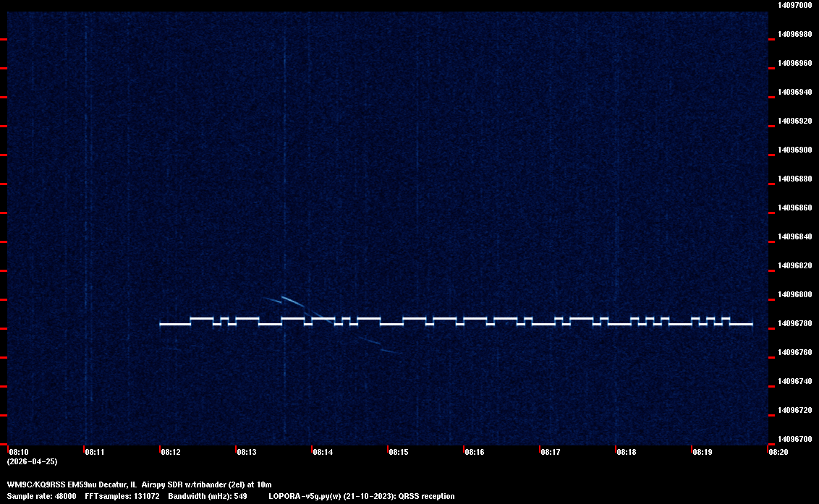Click the Sample rate: 48000 text
This screenshot has width=819, height=504.
[x=42, y=496]
